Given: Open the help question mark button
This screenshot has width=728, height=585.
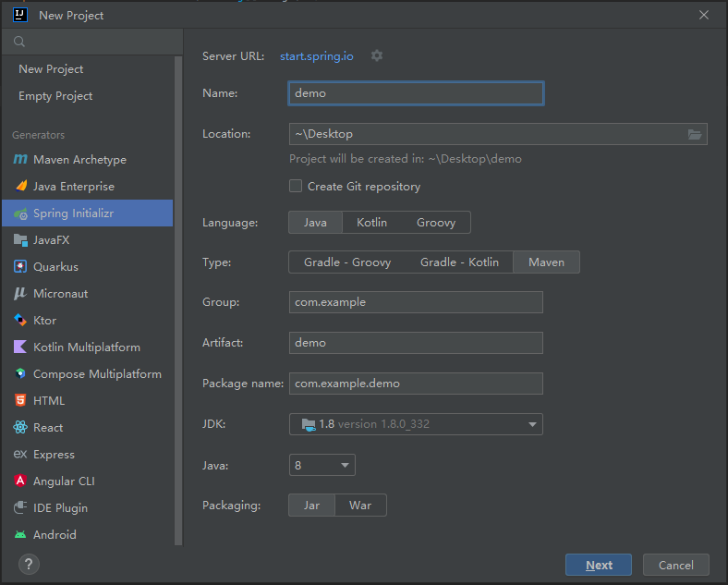Looking at the screenshot, I should coord(30,564).
